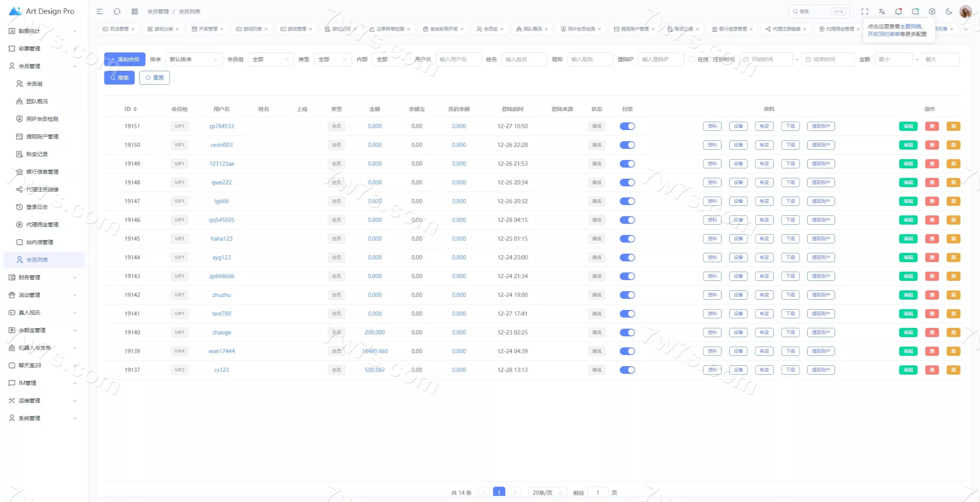Open username link wan17444
980x502 pixels.
221,351
